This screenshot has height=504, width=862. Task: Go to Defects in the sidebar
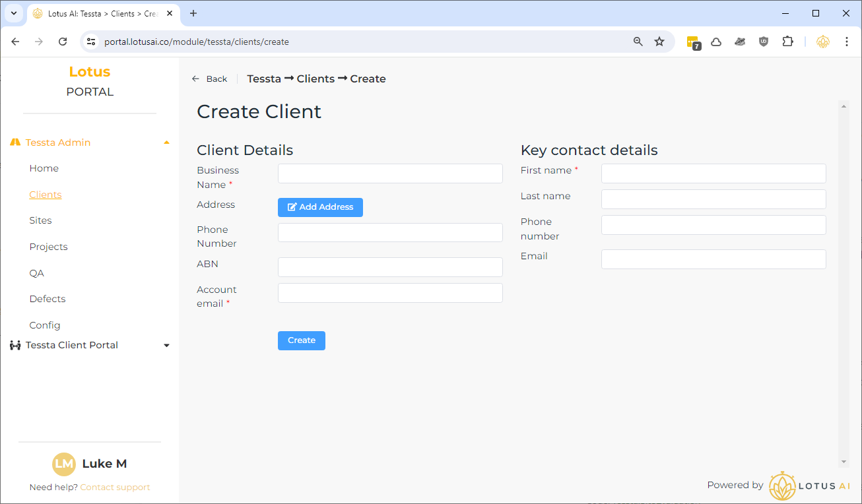pyautogui.click(x=48, y=299)
